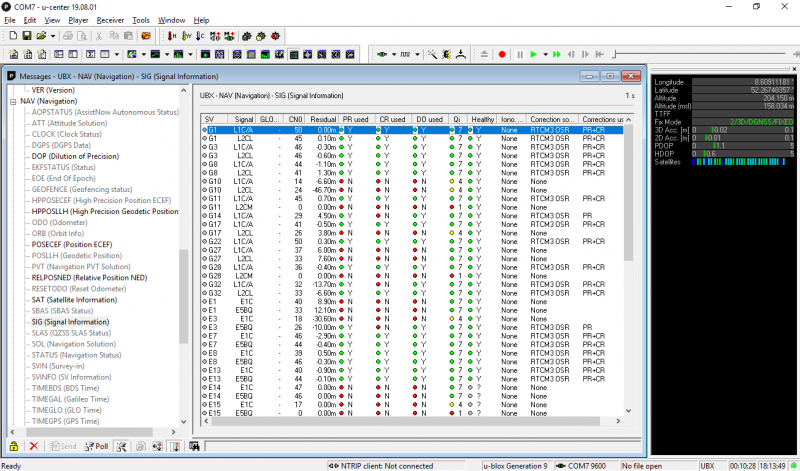Click the binoculars find icon in message bar
Viewport: 800px width, 471px height.
click(194, 446)
